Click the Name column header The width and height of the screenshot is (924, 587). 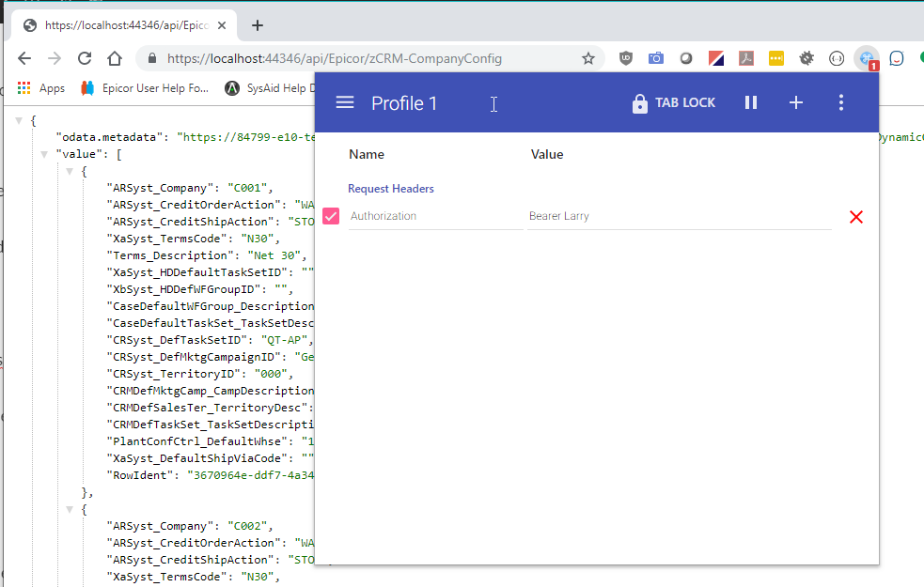tap(367, 154)
